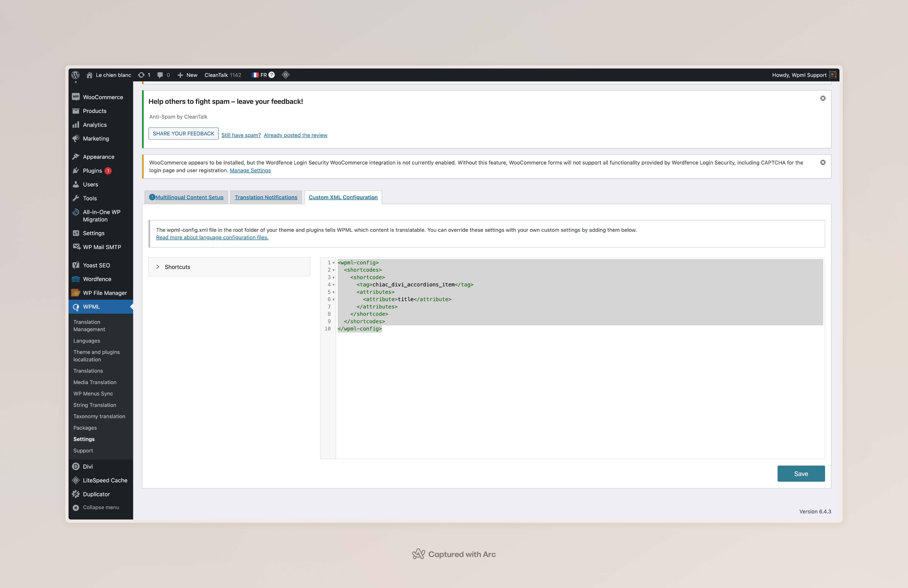Click the plus New icon
Viewport: 908px width, 588px height.
click(180, 75)
